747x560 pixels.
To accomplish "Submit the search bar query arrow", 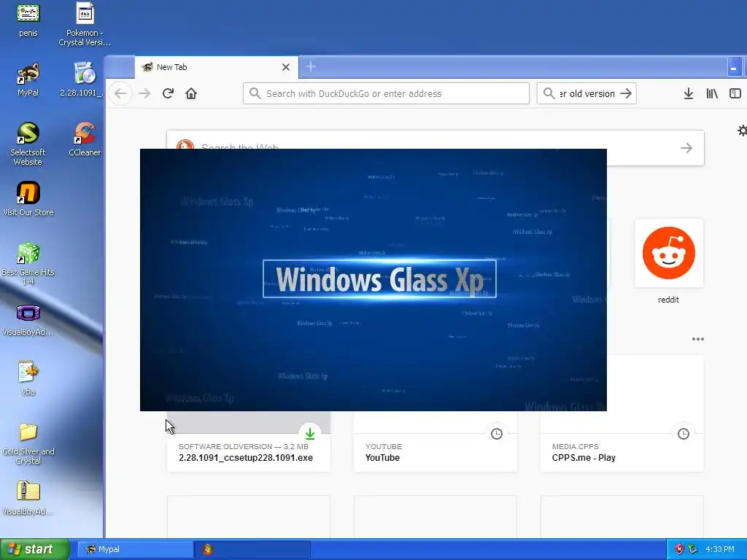I will point(626,93).
